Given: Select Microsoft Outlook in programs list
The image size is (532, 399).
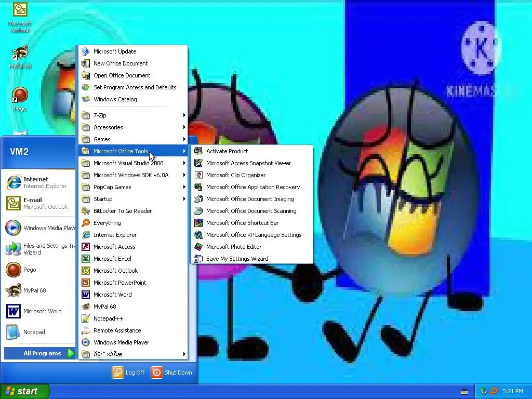Looking at the screenshot, I should [x=134, y=271].
